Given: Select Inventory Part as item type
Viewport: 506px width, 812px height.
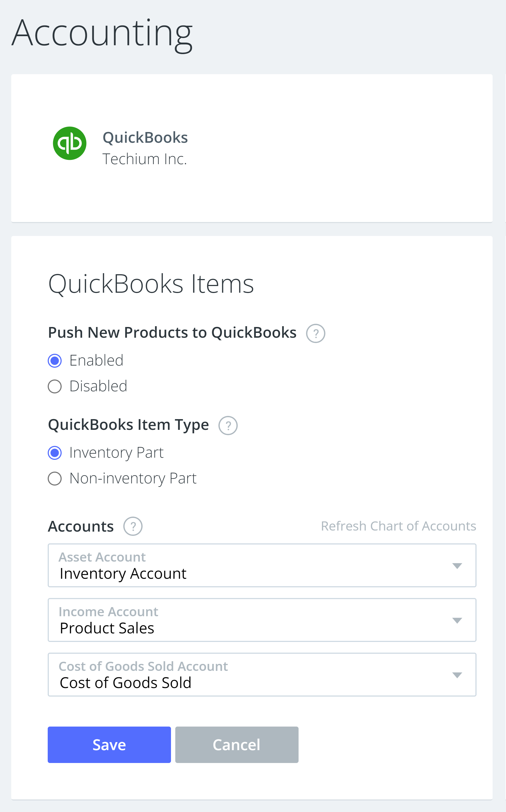Looking at the screenshot, I should click(x=55, y=453).
